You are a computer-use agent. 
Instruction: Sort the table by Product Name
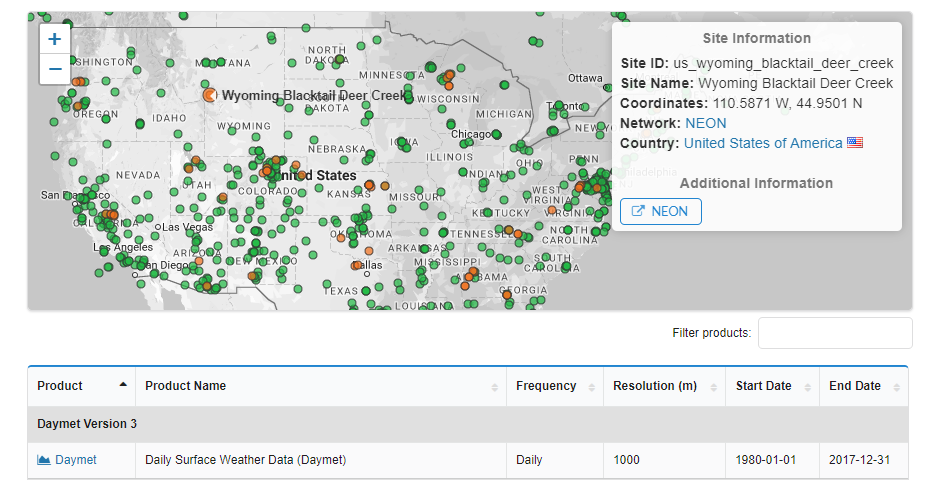tap(321, 386)
